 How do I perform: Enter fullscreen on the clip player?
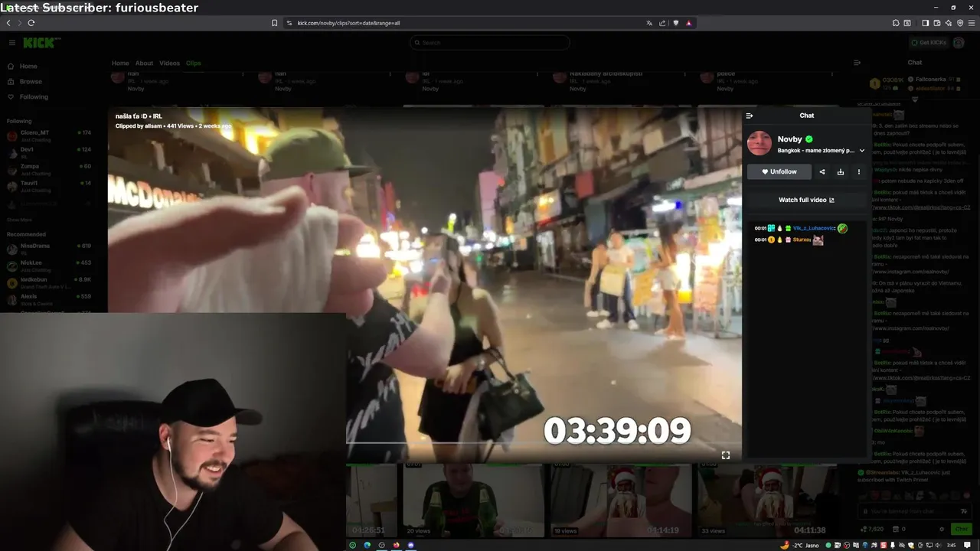click(726, 455)
